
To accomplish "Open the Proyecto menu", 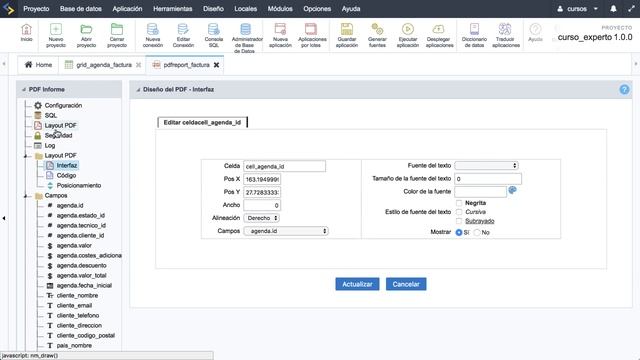I will tap(36, 9).
